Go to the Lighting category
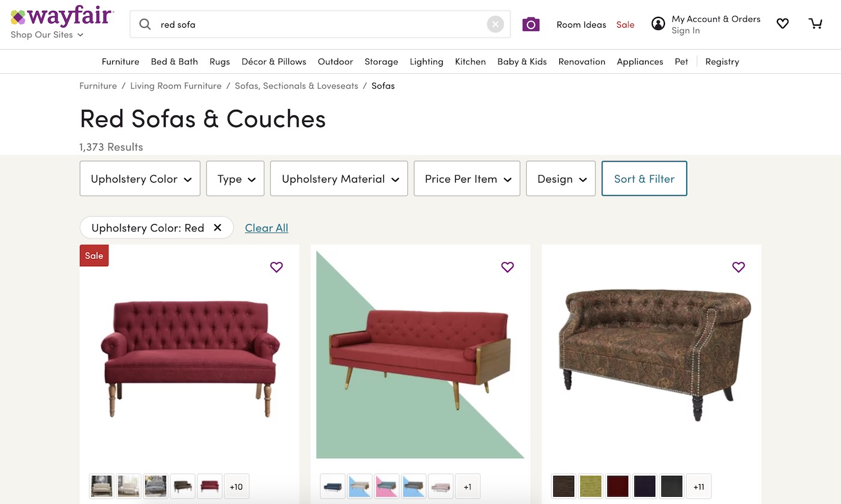The image size is (841, 504). (427, 62)
